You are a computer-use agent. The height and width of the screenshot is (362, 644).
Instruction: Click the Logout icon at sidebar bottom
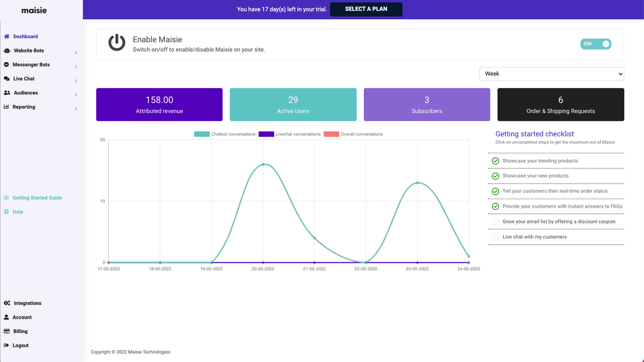pyautogui.click(x=7, y=345)
